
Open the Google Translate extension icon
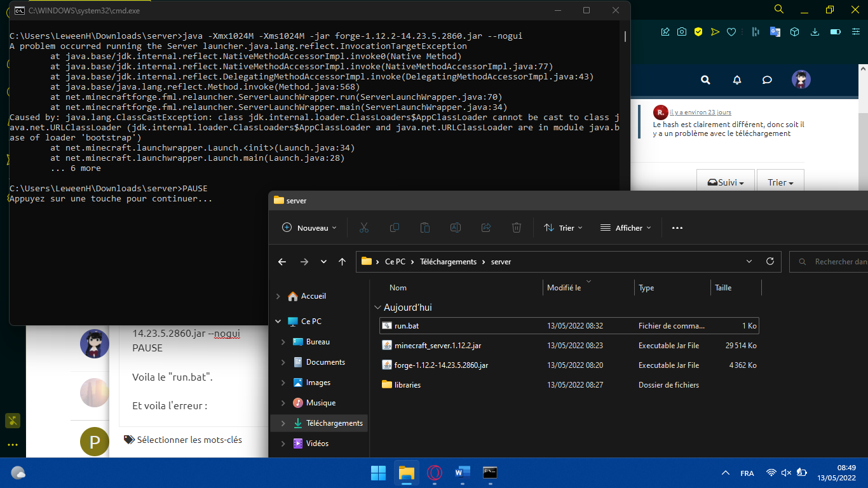[x=775, y=32]
